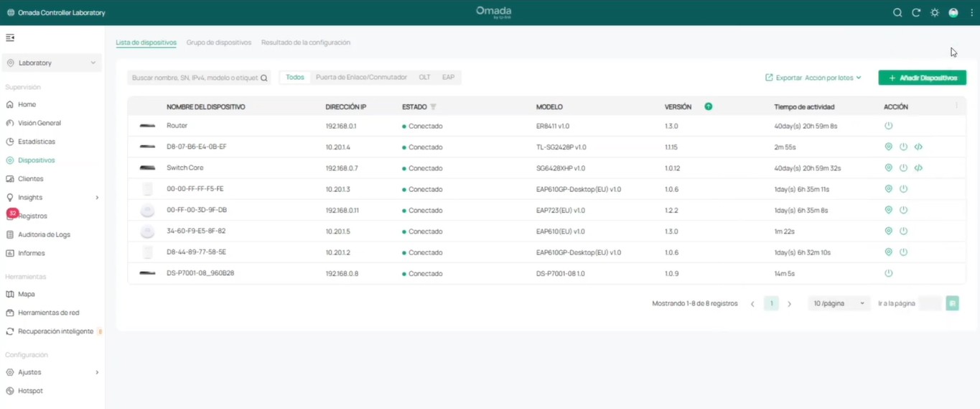Viewport: 980px width, 409px height.
Task: Switch to Grupo de dispositivos tab
Action: point(219,42)
